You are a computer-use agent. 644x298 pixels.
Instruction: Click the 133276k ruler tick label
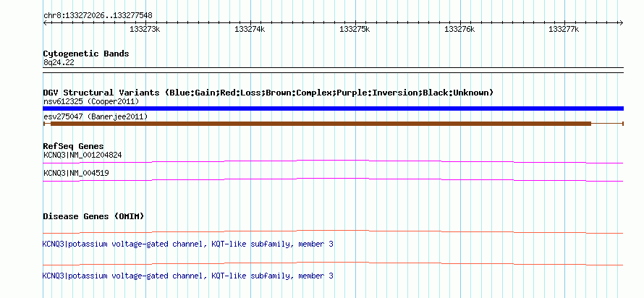(459, 29)
